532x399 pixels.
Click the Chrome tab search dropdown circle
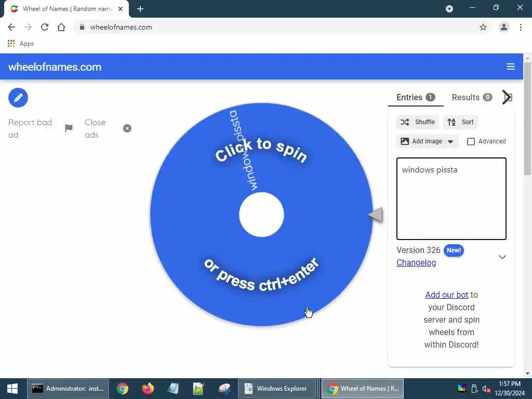tap(449, 9)
